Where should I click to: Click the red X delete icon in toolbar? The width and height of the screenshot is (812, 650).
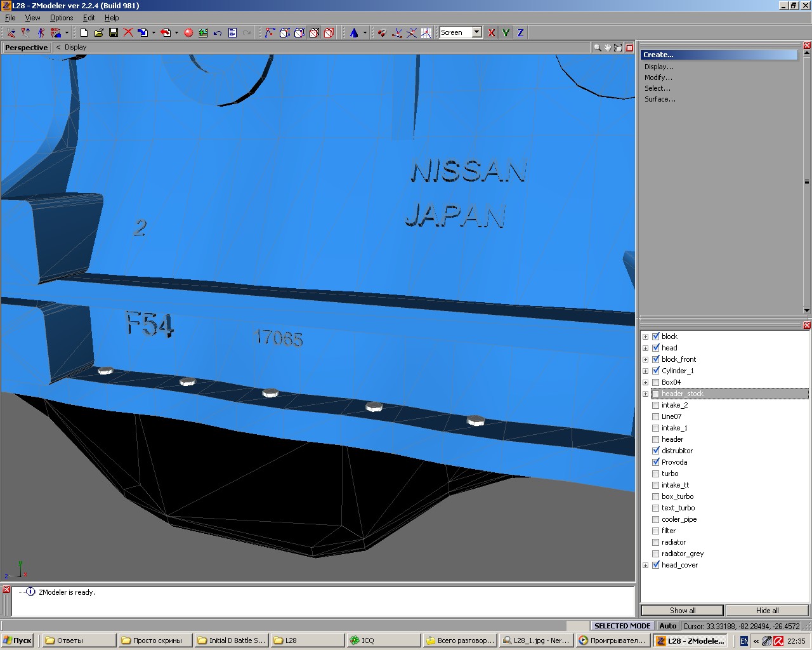point(128,32)
